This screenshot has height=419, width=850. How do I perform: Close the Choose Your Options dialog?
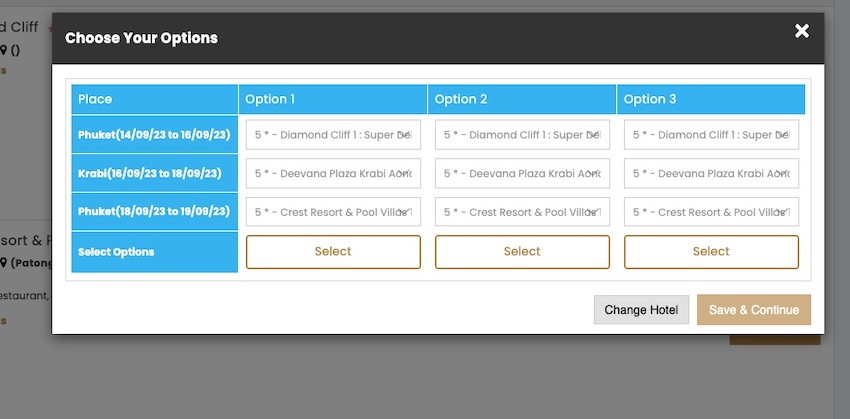801,31
